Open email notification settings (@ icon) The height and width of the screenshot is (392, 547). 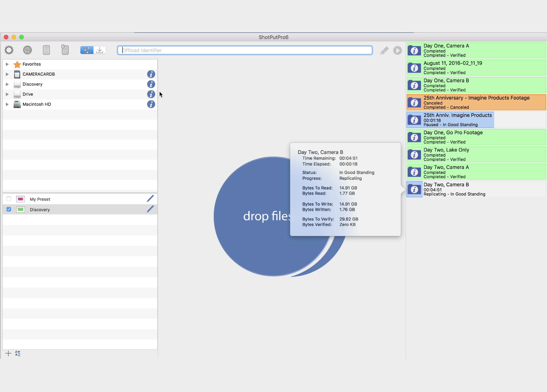[x=27, y=50]
